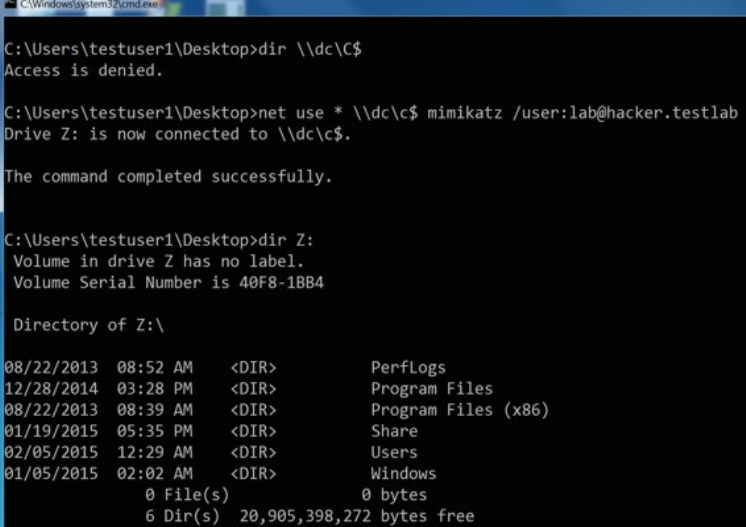Click the Windows directory name in the listing
This screenshot has width=746, height=527.
[x=403, y=473]
